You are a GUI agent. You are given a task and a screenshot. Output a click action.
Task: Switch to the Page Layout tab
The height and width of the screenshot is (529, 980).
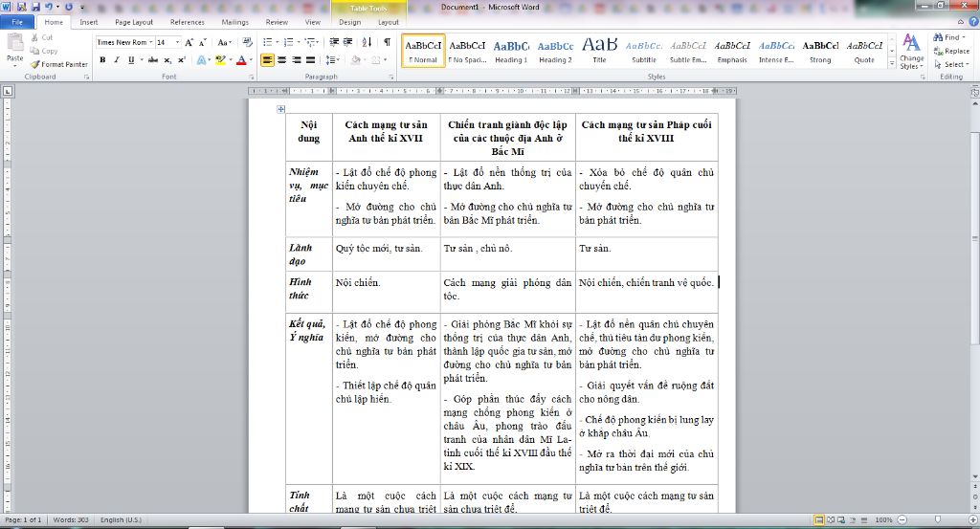click(x=134, y=22)
